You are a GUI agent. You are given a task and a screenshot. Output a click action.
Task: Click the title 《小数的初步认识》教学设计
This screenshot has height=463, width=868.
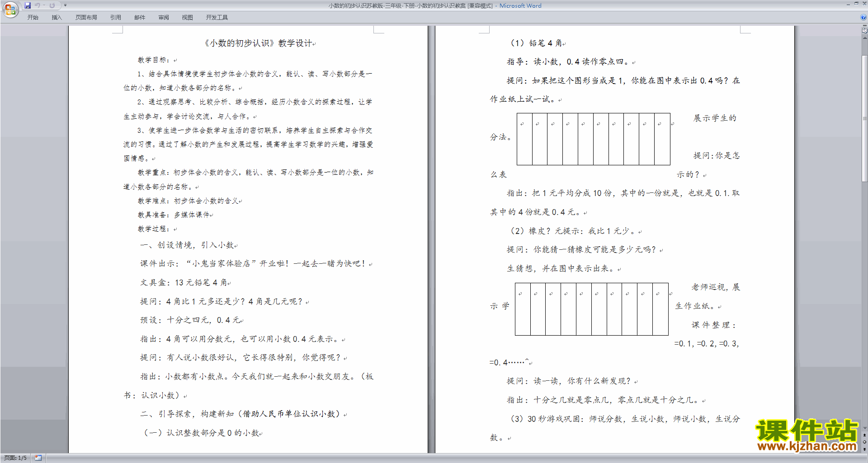tap(258, 43)
